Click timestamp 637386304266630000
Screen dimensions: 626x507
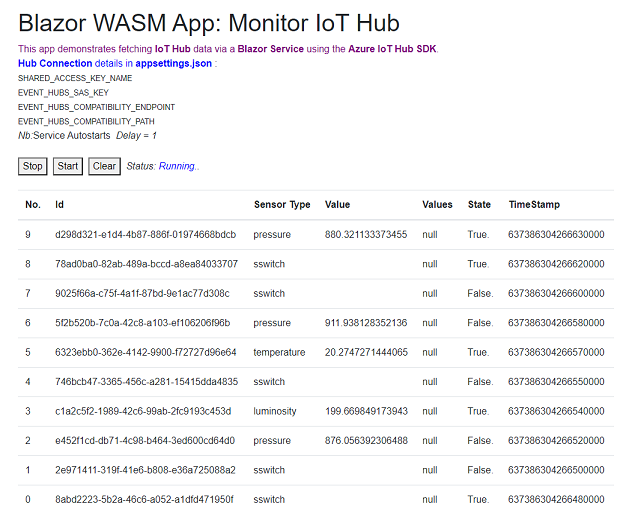556,234
